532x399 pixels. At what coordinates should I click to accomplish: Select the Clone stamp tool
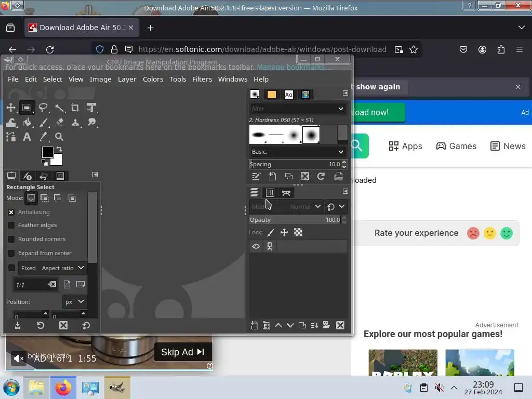[x=75, y=123]
